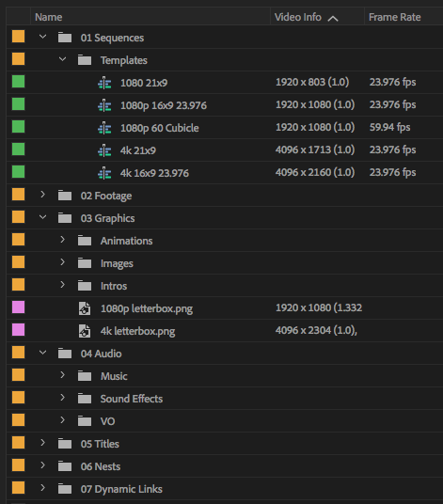
Task: Collapse the 03 Graphics bin
Action: [42, 217]
